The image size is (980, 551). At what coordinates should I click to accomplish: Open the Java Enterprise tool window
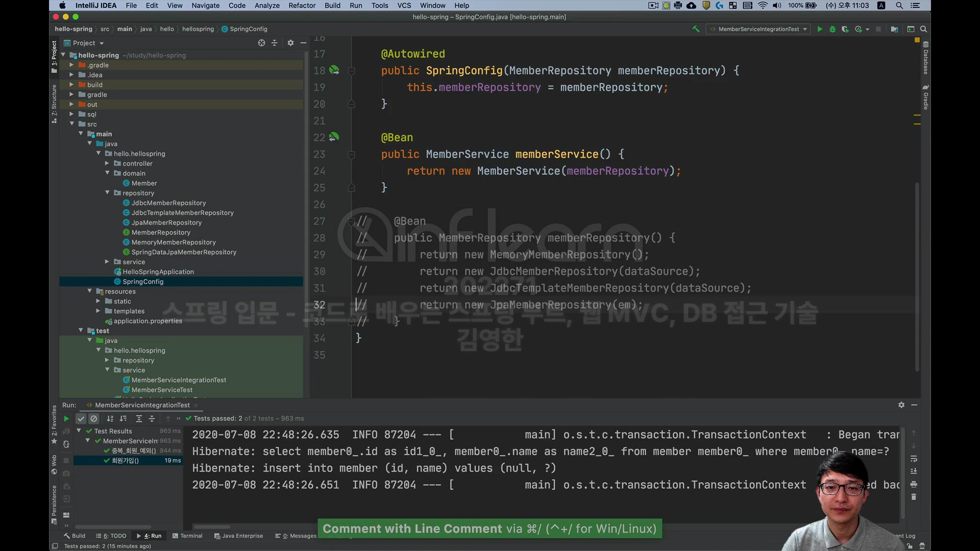tap(238, 536)
